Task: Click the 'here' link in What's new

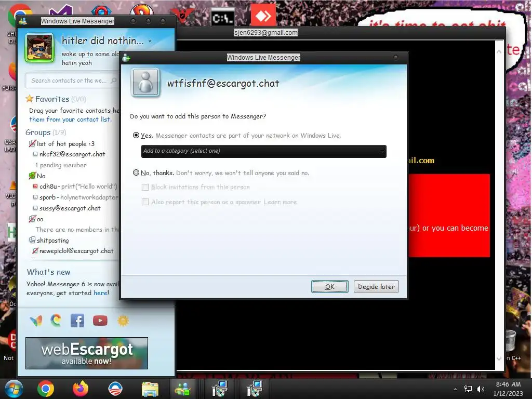Action: (x=100, y=293)
